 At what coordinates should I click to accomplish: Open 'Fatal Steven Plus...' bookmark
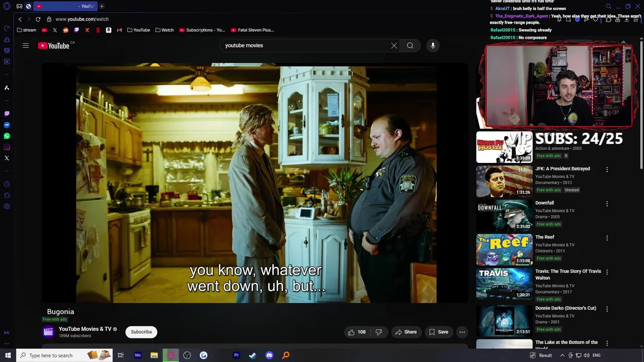coord(252,30)
